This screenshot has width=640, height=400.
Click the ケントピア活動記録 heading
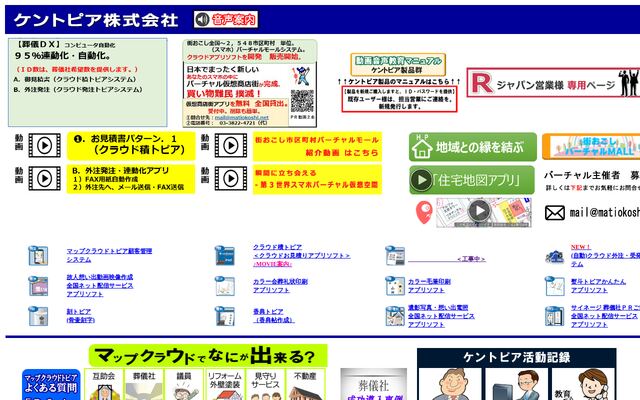pyautogui.click(x=516, y=358)
